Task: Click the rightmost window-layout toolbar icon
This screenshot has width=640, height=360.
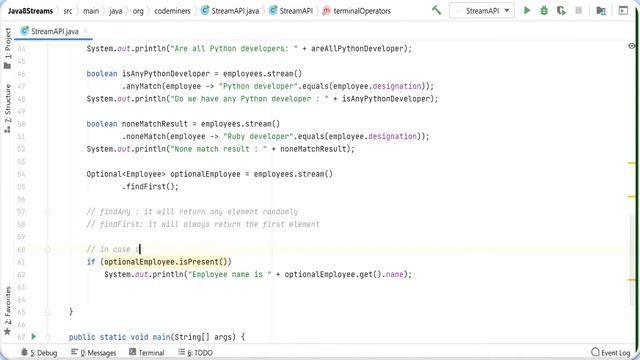Action: 623,11
